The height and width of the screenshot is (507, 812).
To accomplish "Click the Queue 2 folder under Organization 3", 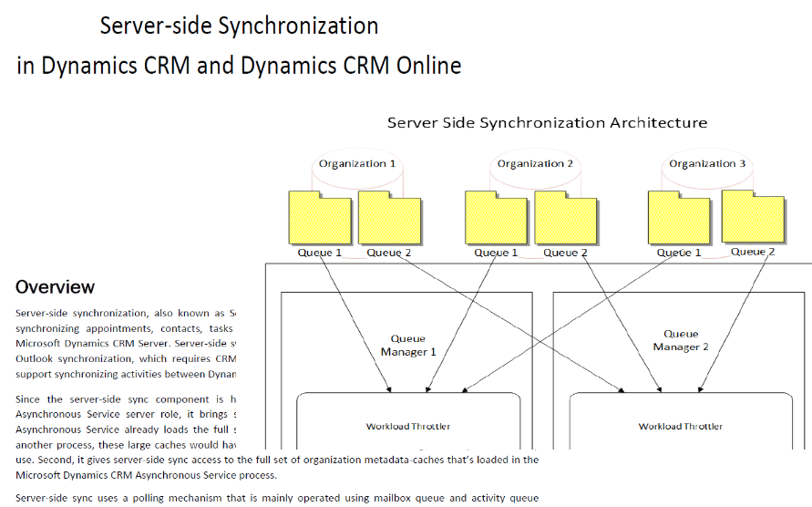I will (x=753, y=217).
